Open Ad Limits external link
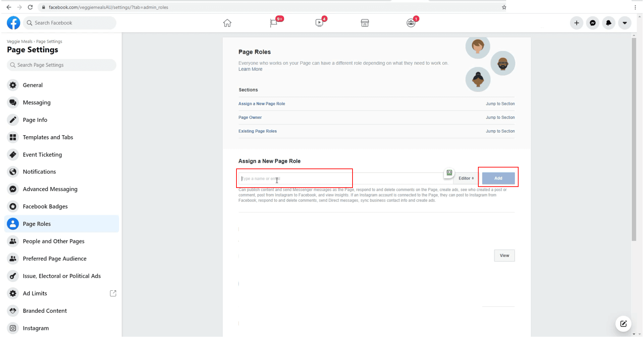This screenshot has height=337, width=644. click(113, 293)
